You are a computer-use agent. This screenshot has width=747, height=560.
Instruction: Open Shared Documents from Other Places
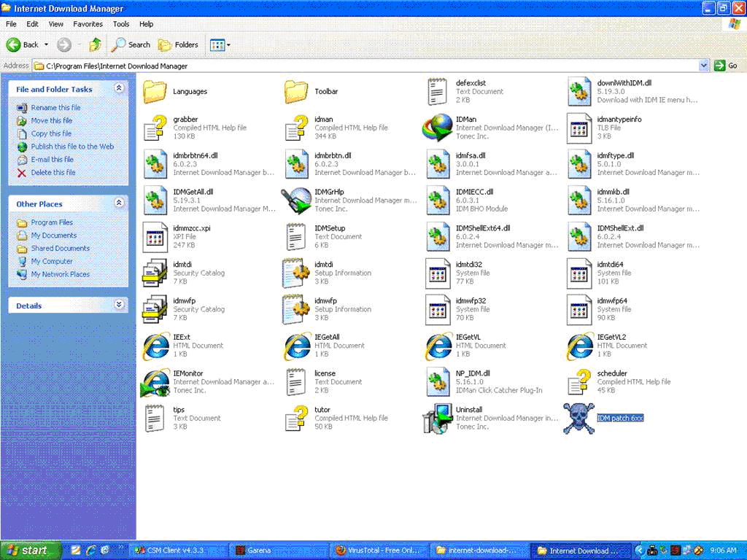(x=60, y=248)
